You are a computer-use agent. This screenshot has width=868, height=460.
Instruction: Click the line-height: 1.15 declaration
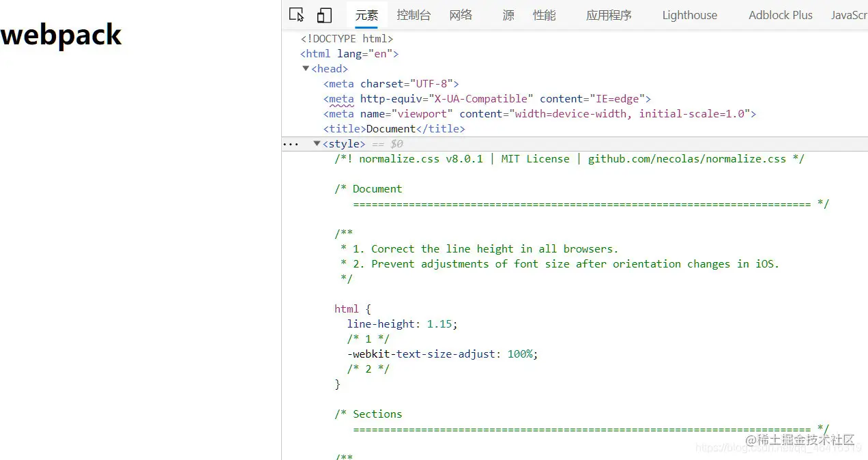[403, 324]
